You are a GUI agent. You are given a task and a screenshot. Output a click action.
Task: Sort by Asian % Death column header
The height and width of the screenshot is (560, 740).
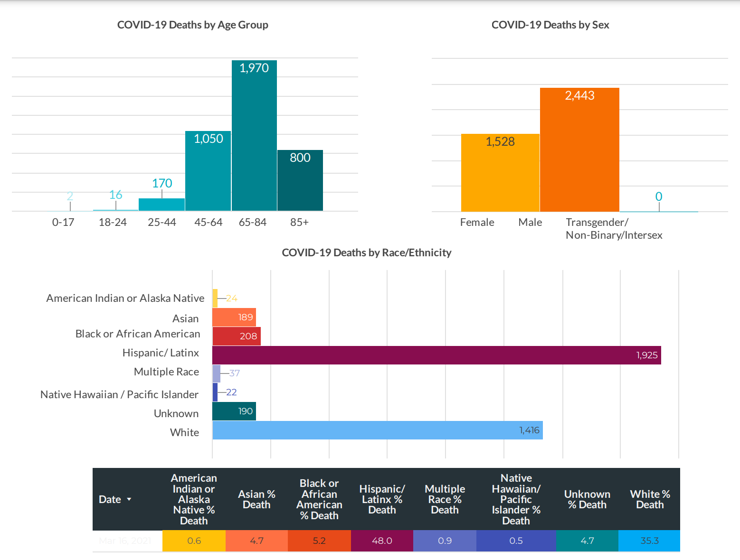256,499
